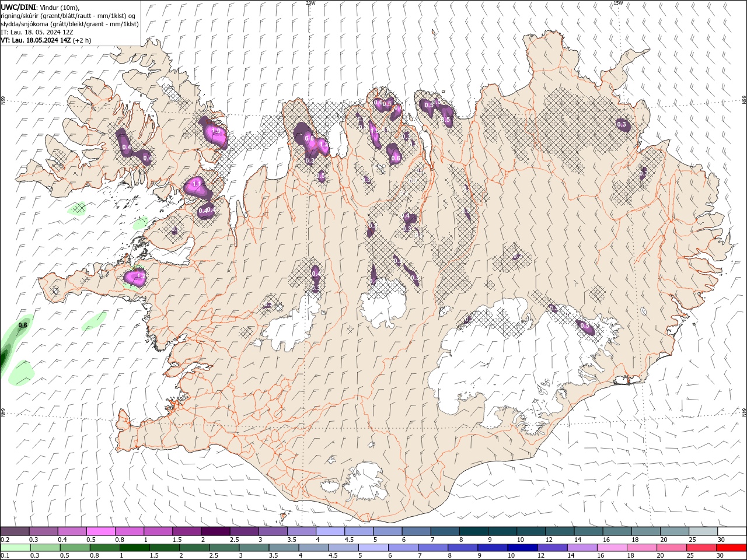
Task: Select the deep blue swatch between 10 and 12
Action: [522, 548]
